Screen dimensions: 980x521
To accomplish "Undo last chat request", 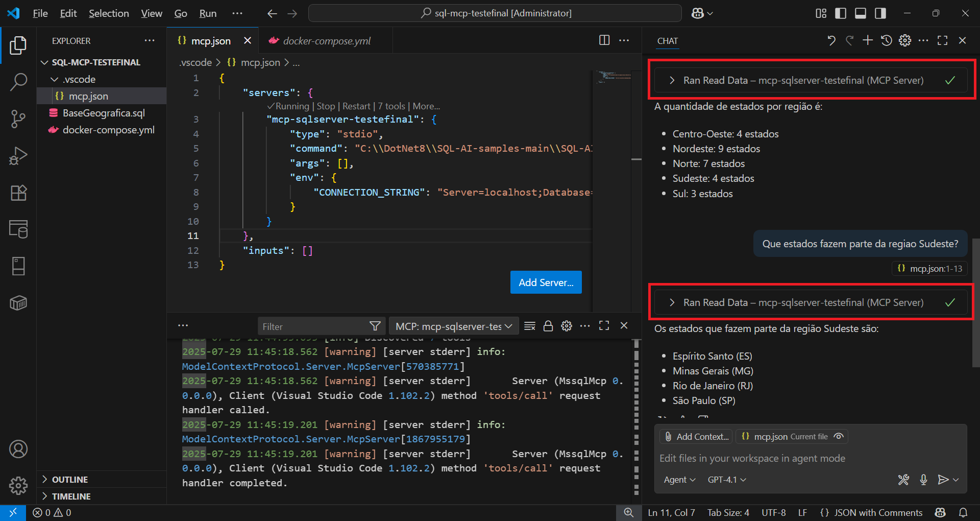I will coord(831,40).
